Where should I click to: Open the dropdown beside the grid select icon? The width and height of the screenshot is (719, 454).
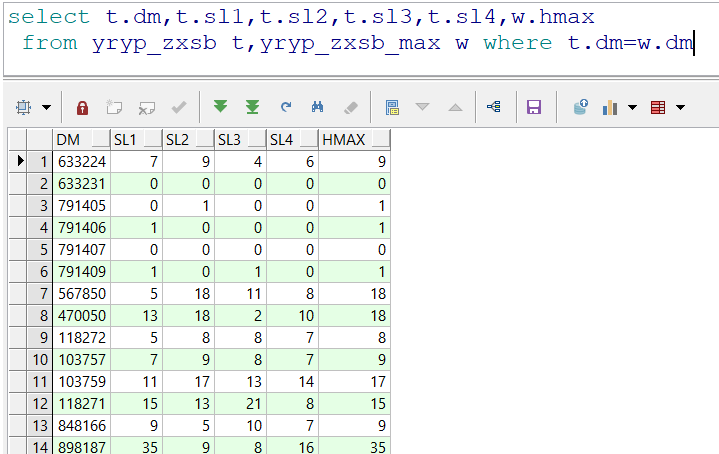(46, 107)
